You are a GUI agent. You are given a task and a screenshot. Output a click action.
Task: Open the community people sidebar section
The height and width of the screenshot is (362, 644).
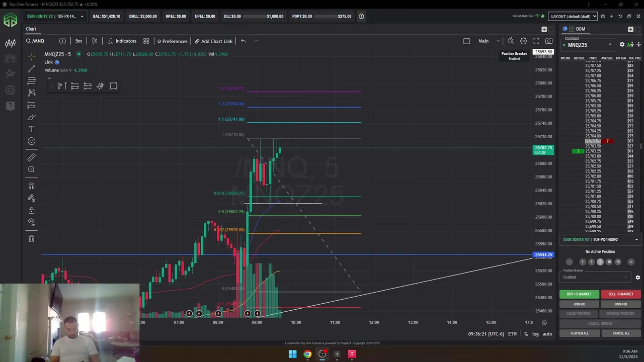click(x=10, y=58)
